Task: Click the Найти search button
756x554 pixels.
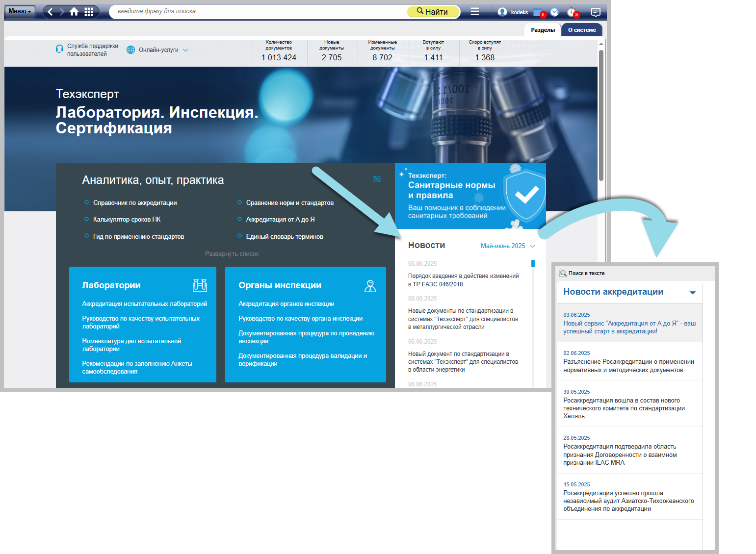Action: click(x=433, y=12)
